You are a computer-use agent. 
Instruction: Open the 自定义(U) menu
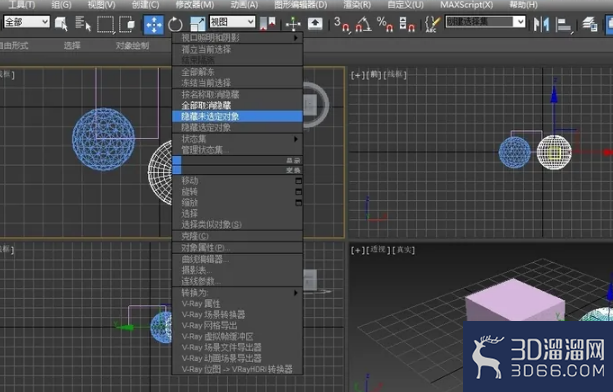pyautogui.click(x=405, y=5)
